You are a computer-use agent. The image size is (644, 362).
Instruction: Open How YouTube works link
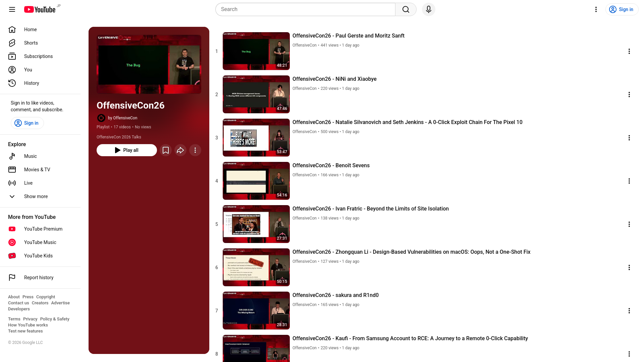pos(28,325)
